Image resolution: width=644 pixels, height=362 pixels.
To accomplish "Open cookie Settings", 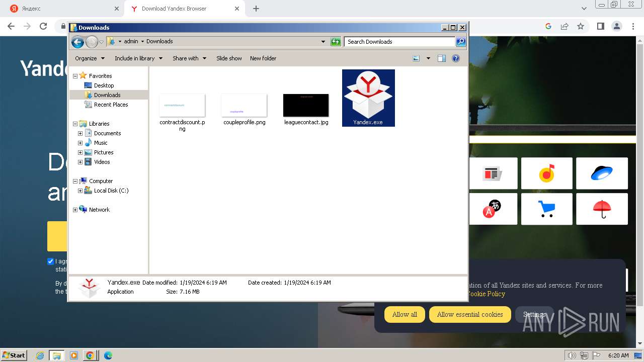I will (534, 314).
